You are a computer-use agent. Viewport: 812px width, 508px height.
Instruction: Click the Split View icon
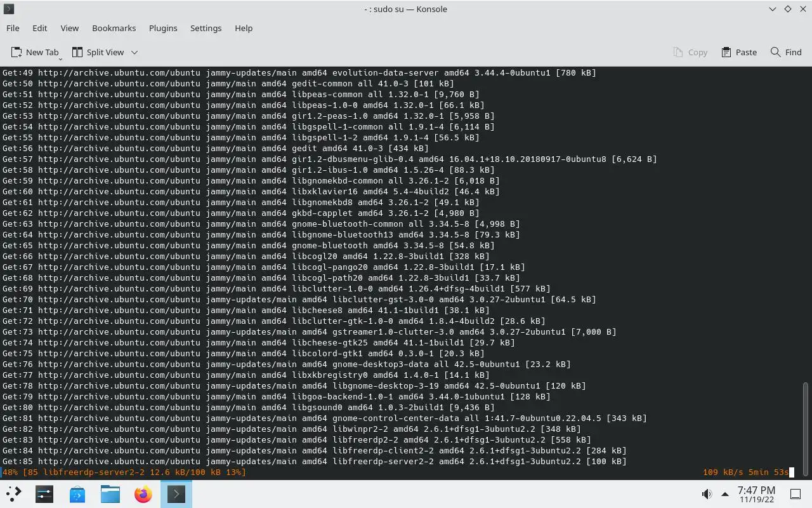coord(77,52)
